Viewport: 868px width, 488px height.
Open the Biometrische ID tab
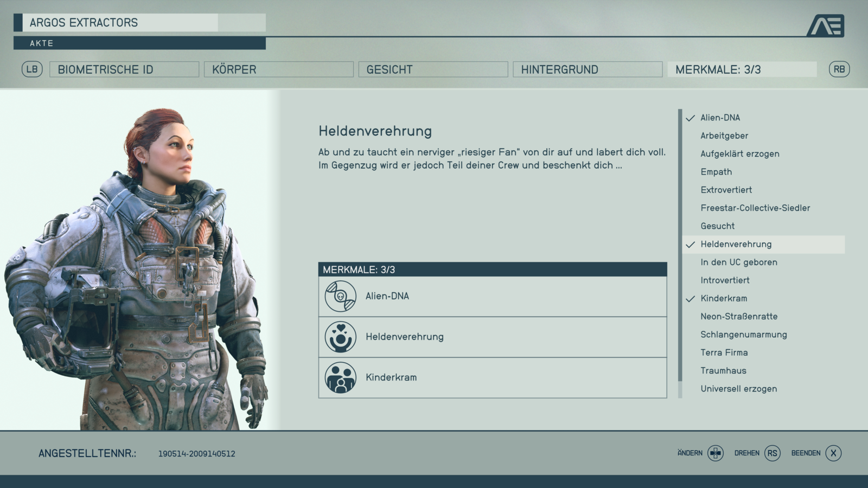[x=124, y=69]
